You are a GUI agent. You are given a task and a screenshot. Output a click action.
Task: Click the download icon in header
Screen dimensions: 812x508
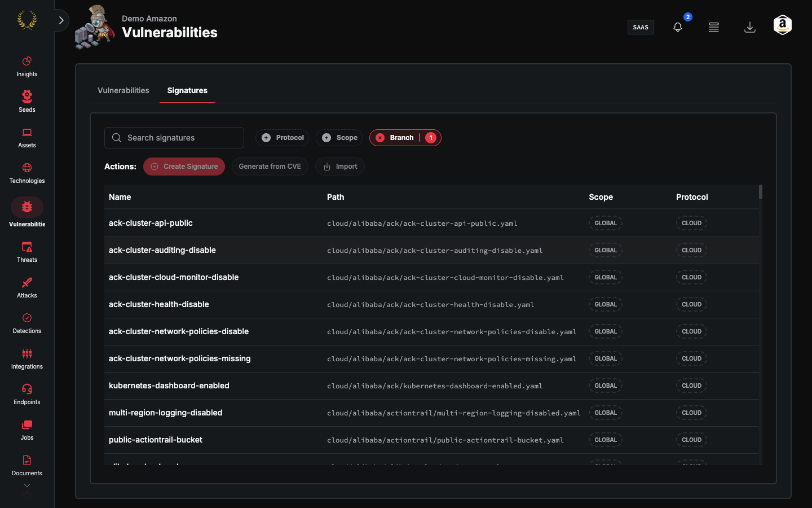(750, 27)
